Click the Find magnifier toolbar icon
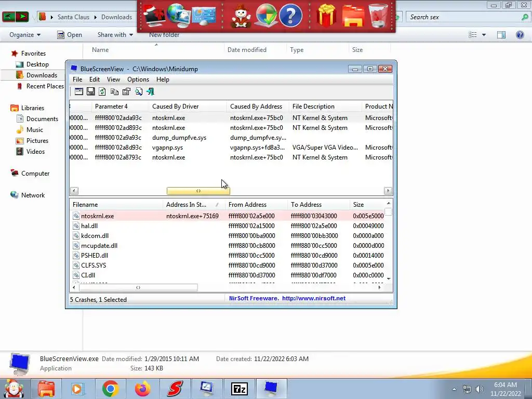532x399 pixels. [x=138, y=91]
